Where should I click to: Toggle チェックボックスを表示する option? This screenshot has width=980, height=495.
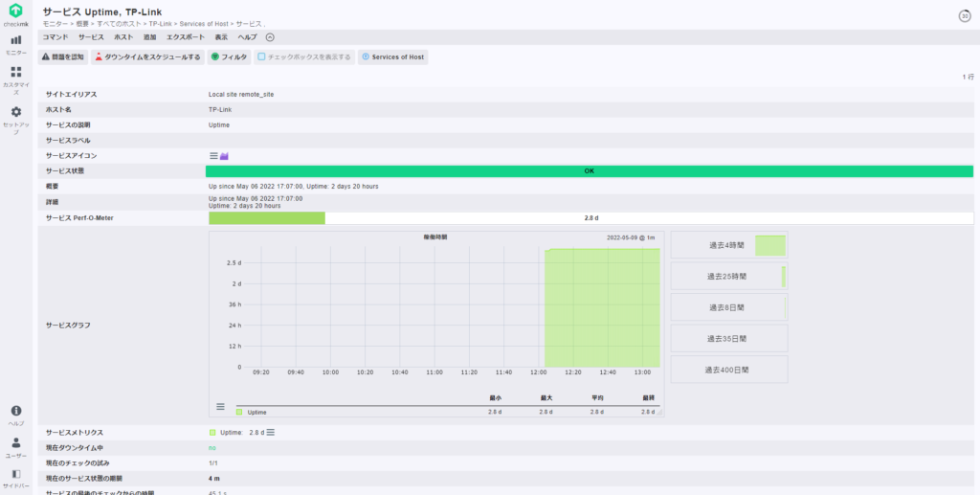click(x=304, y=56)
